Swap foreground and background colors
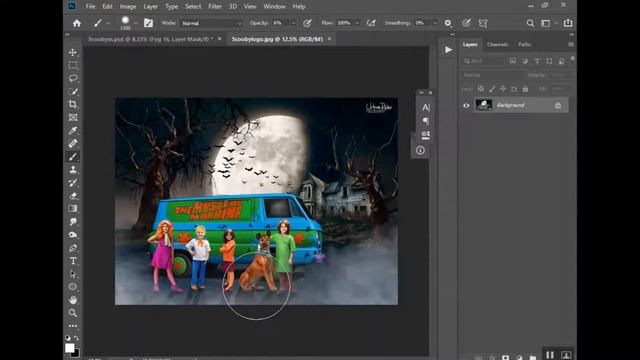This screenshot has width=640, height=360. click(x=77, y=338)
